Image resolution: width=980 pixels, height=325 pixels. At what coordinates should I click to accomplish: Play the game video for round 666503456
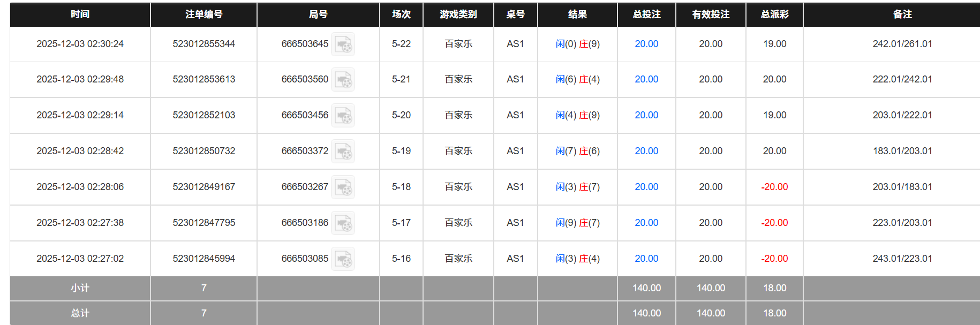click(343, 115)
